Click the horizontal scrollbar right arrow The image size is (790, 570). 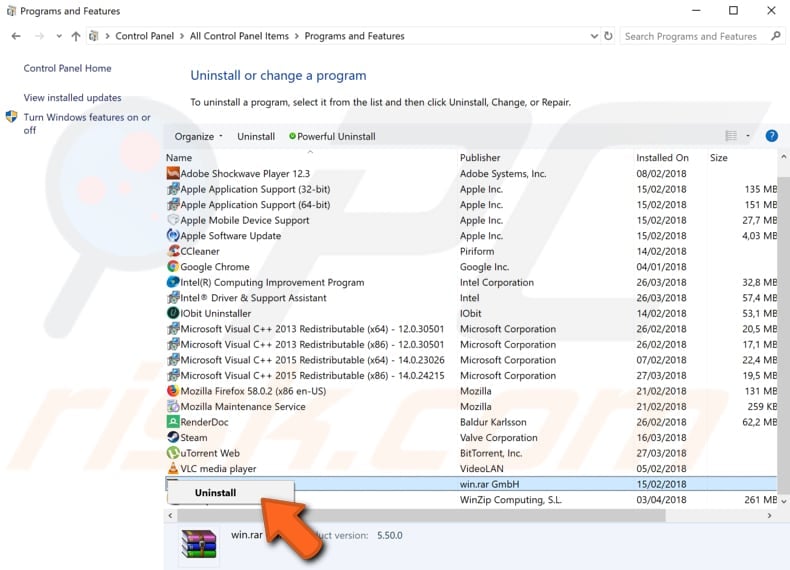(769, 515)
